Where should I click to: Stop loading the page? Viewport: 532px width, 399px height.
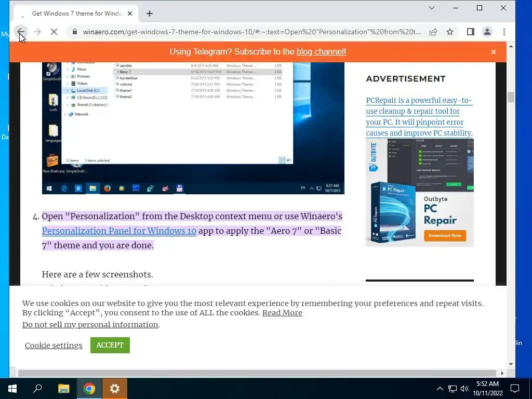pyautogui.click(x=54, y=32)
